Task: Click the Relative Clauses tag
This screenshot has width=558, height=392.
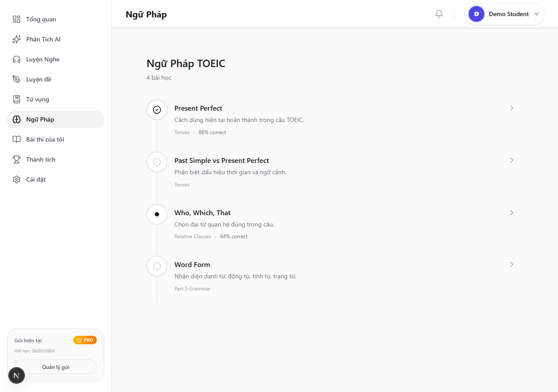Action: [x=193, y=237]
